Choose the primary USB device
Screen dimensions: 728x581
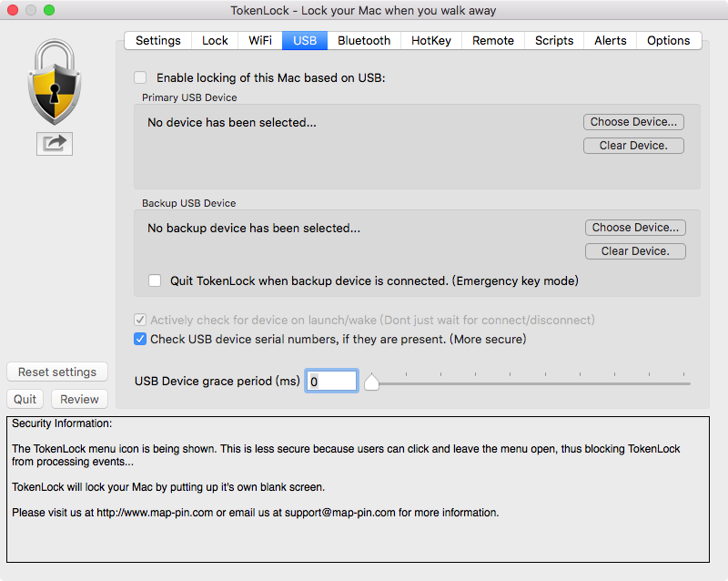coord(633,122)
